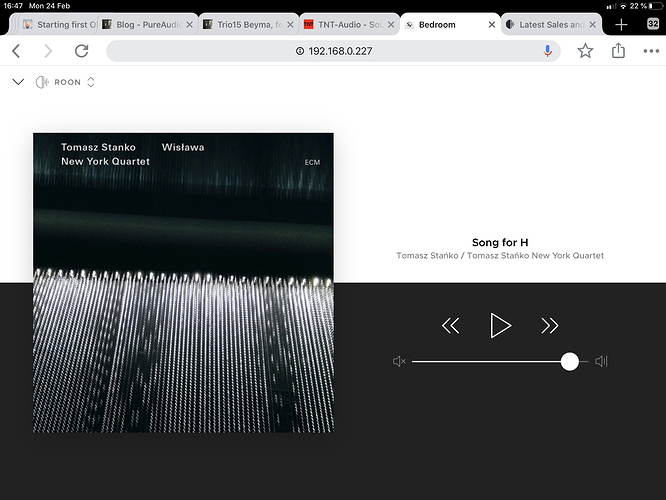Tap the Wi-Fi status icon
Image resolution: width=666 pixels, height=500 pixels.
pyautogui.click(x=623, y=6)
